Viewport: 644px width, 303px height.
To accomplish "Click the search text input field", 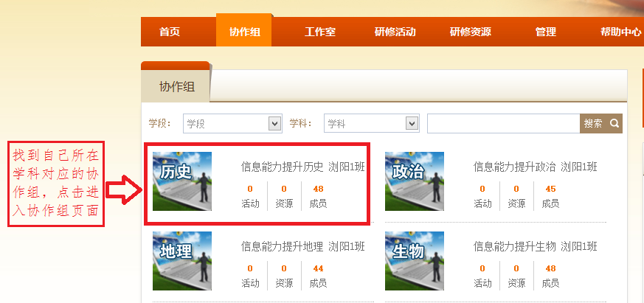I will point(503,124).
